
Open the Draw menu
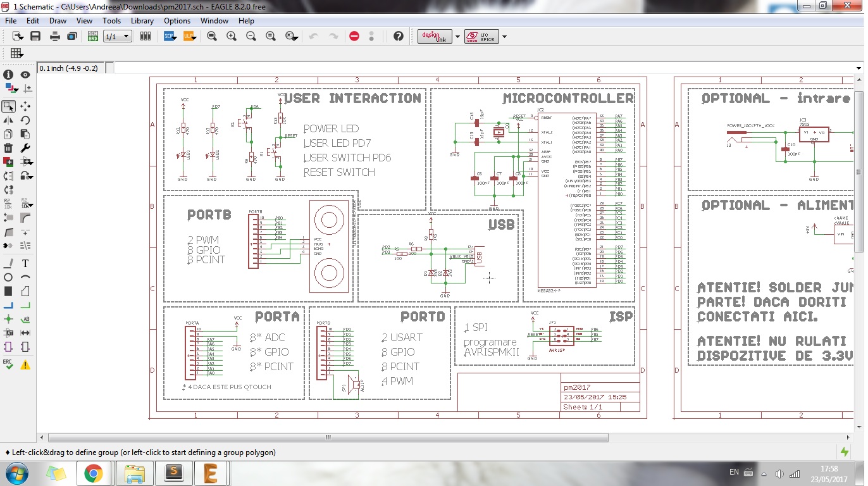click(58, 21)
